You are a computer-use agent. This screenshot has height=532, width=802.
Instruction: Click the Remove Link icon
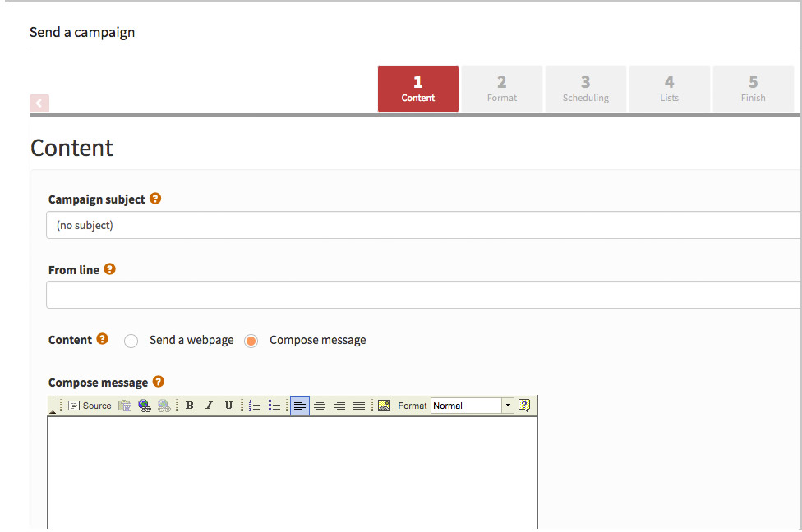164,406
